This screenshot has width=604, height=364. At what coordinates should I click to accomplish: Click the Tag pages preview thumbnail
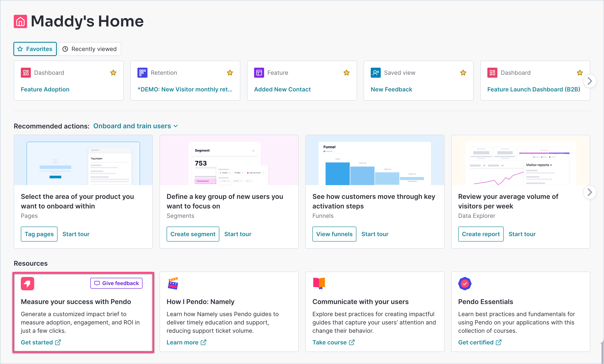point(83,160)
